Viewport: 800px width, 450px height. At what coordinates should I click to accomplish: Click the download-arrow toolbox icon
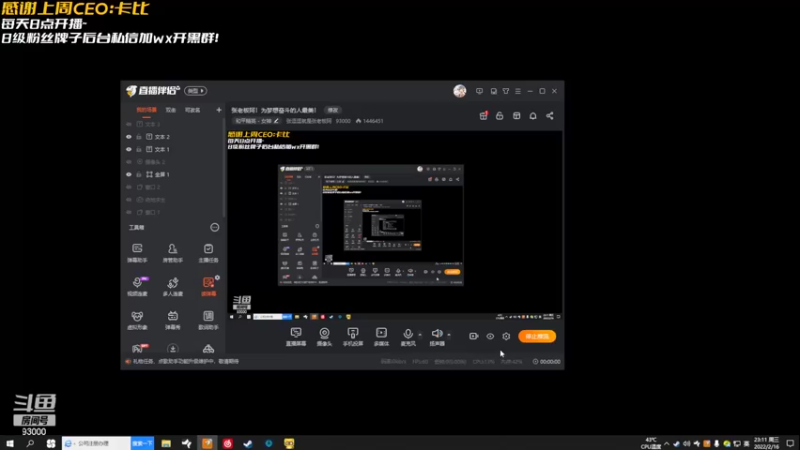click(x=172, y=349)
